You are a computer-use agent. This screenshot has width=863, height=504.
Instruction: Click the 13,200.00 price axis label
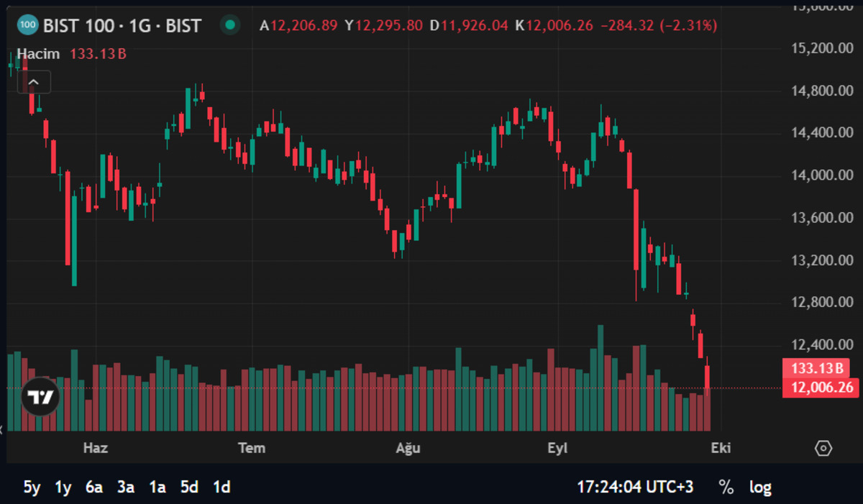click(x=821, y=260)
